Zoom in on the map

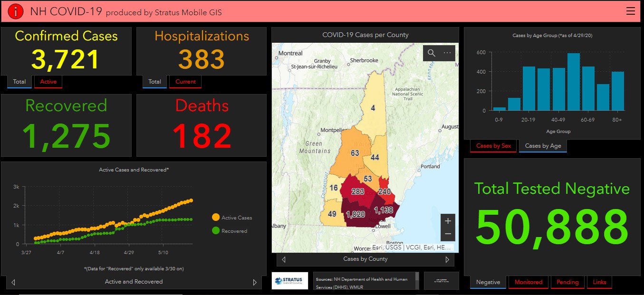click(447, 221)
